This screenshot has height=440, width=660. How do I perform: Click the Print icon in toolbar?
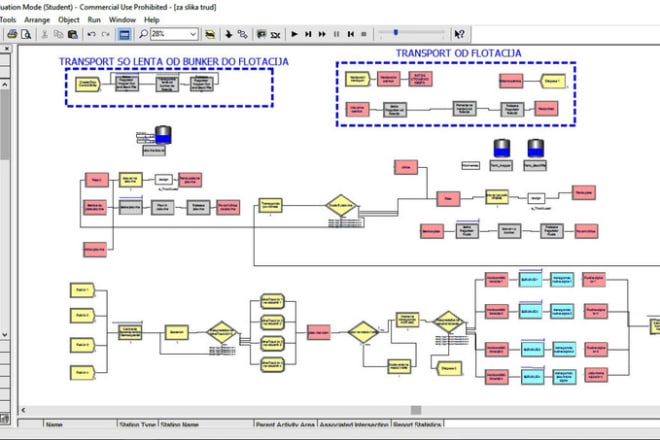[x=12, y=34]
